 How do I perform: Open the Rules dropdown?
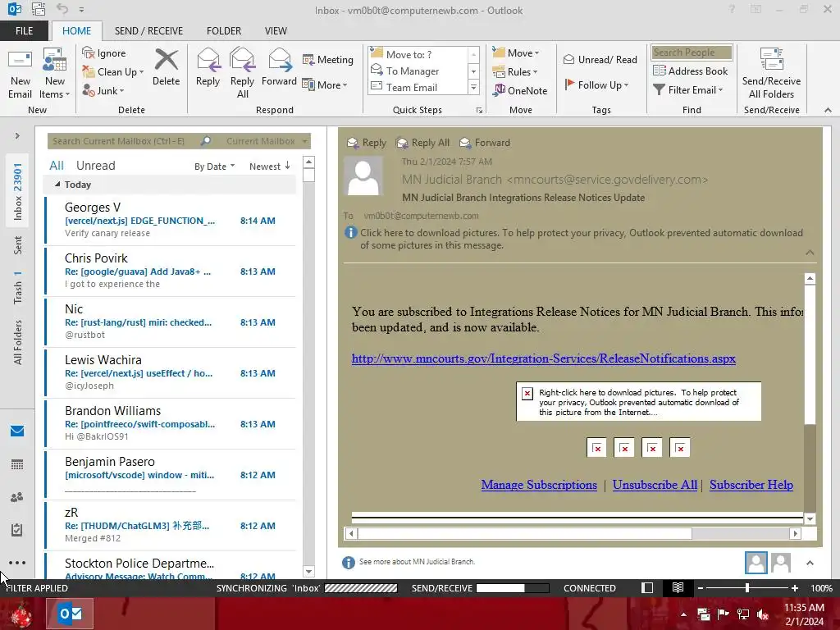515,72
